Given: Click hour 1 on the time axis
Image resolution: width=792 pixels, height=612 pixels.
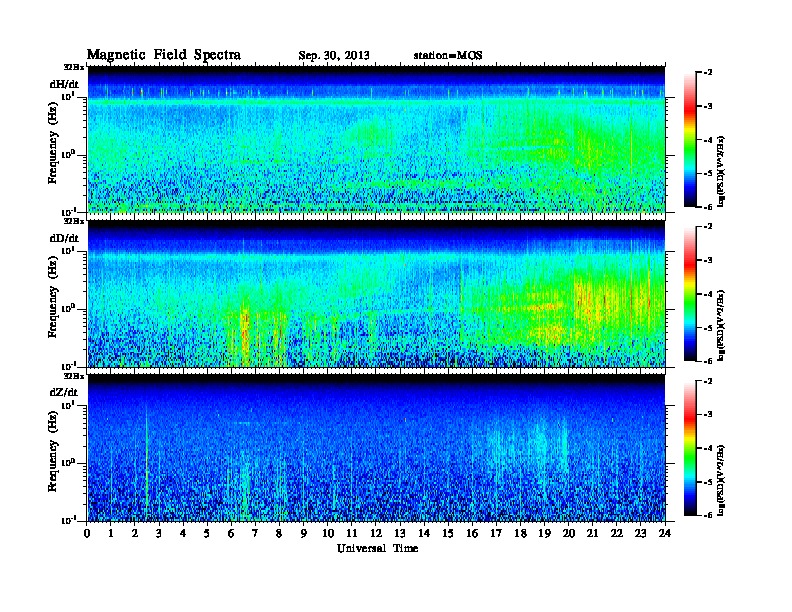Looking at the screenshot, I should point(111,534).
